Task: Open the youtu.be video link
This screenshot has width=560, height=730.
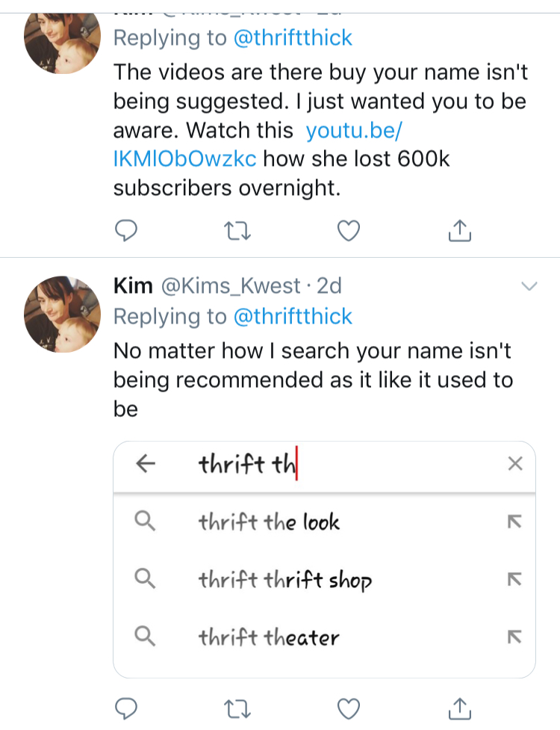Action: (354, 130)
